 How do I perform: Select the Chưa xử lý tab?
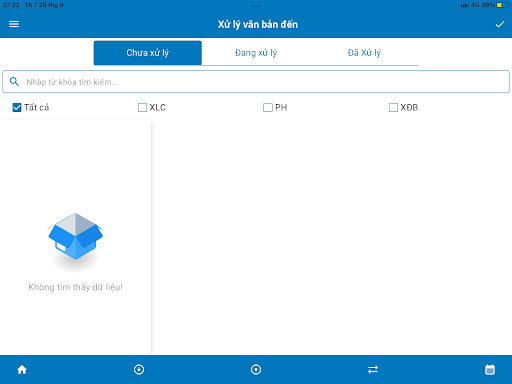pyautogui.click(x=148, y=53)
